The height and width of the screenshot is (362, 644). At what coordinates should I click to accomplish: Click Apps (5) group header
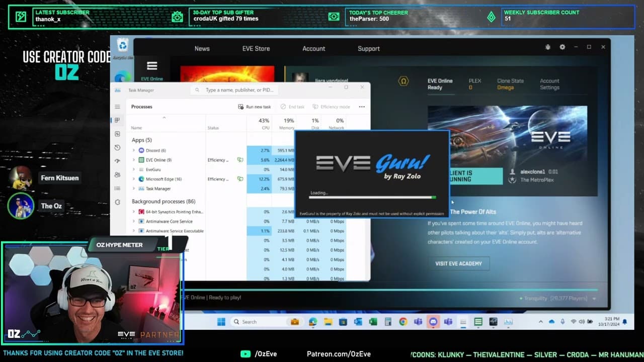tap(141, 140)
